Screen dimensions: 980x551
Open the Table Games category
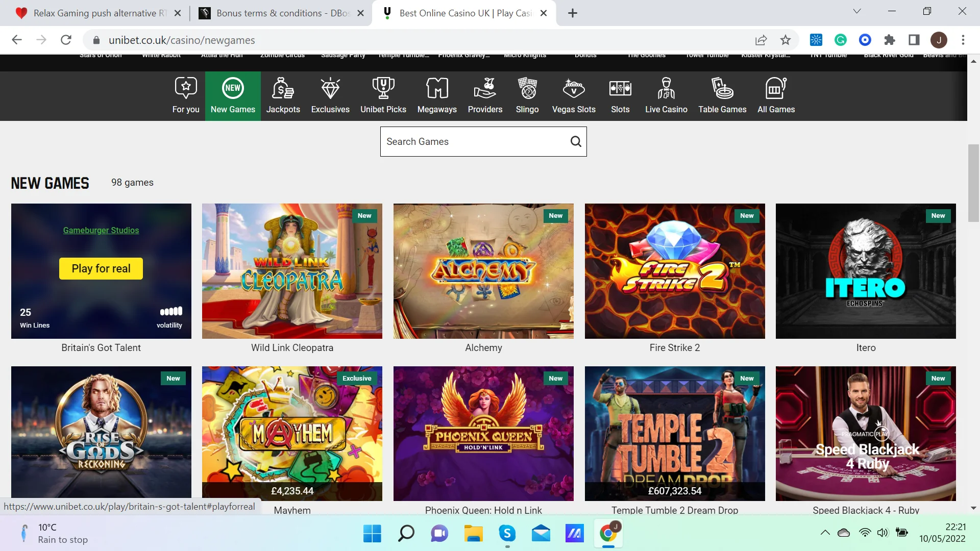(722, 96)
